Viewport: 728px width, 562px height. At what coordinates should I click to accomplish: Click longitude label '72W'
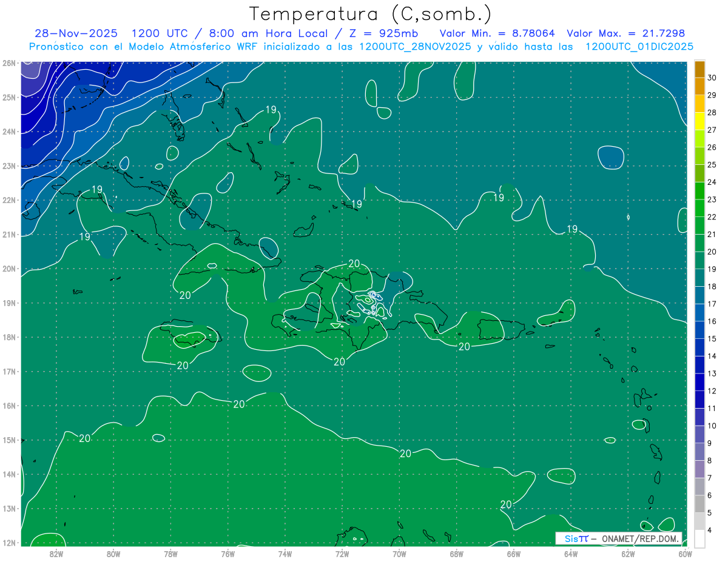point(342,554)
